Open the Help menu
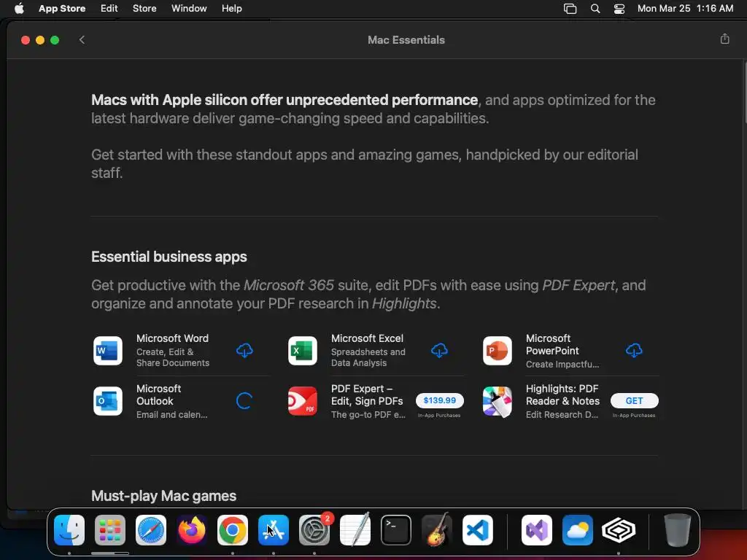The image size is (747, 560). tap(231, 9)
